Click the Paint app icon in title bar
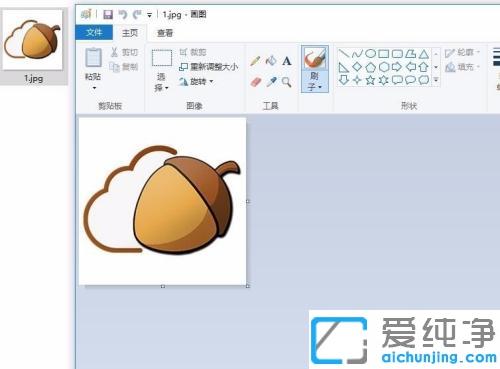The height and width of the screenshot is (369, 500). pos(86,14)
